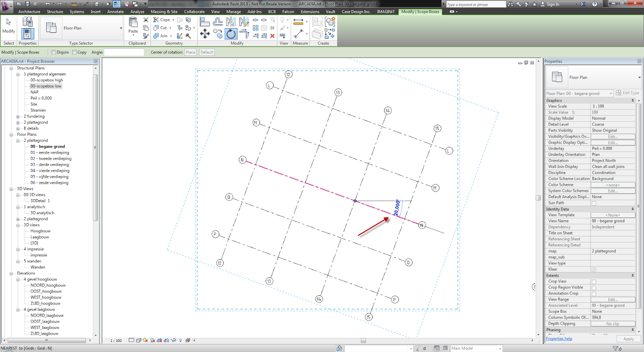This screenshot has height=352, width=644.
Task: Toggle the Klaar checkbox
Action: point(594,270)
